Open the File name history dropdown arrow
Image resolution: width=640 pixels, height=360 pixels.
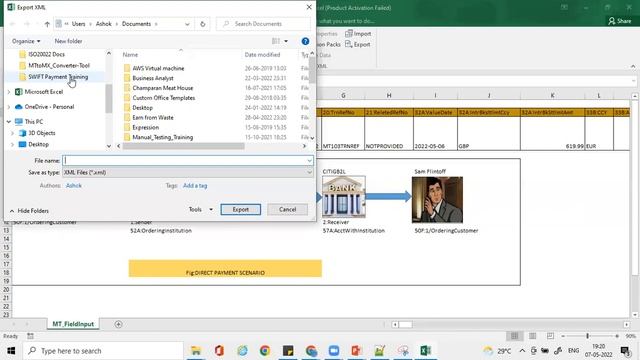309,160
